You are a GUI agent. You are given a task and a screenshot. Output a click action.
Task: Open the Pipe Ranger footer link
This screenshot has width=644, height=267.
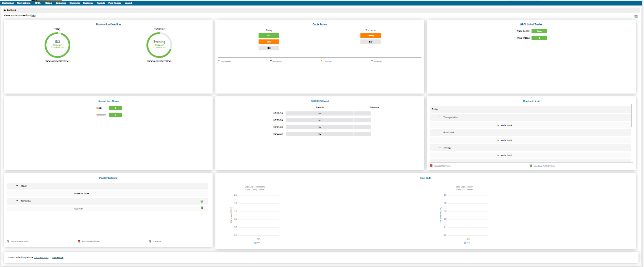(58, 257)
